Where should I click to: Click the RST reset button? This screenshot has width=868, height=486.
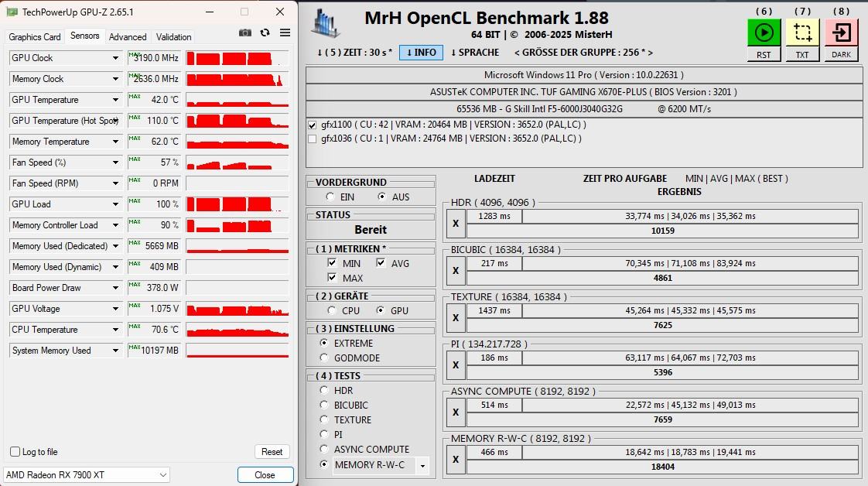[x=764, y=54]
